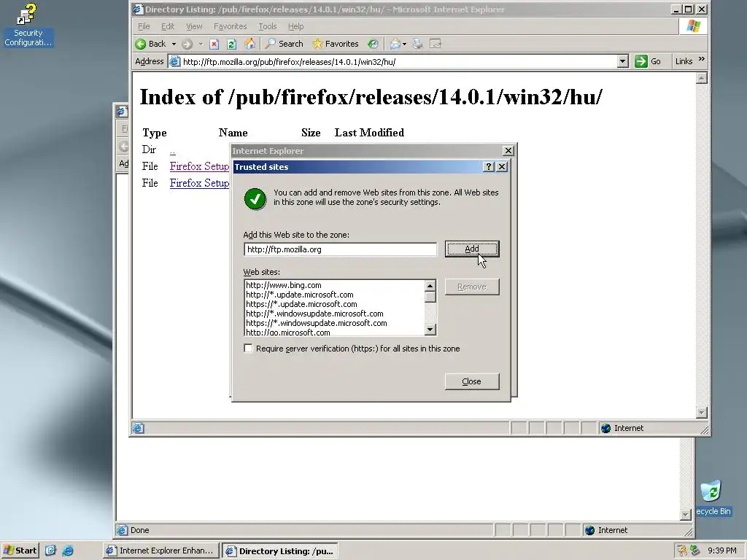Click the Trusted sites help question mark

488,167
